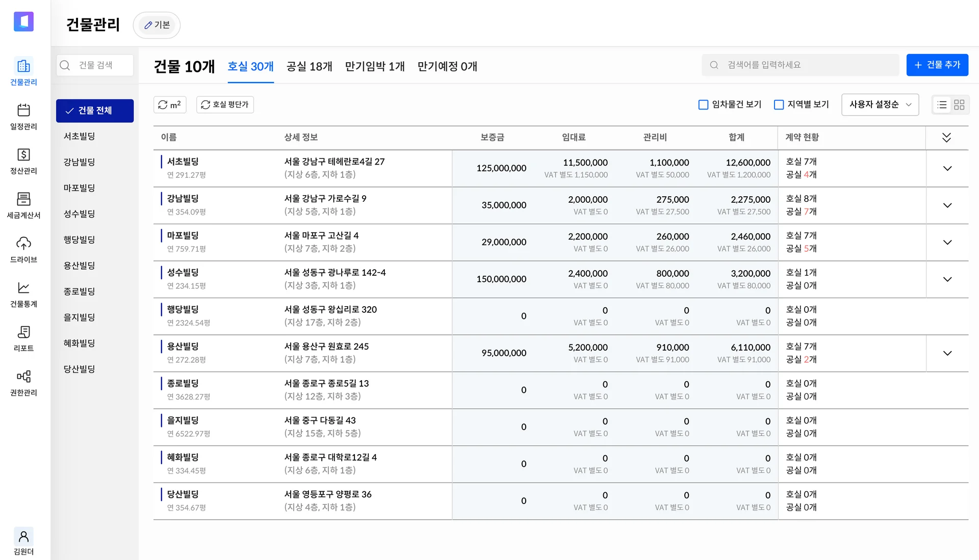Check the 지역별 보기 option
Viewport: 979px width, 560px height.
point(779,104)
